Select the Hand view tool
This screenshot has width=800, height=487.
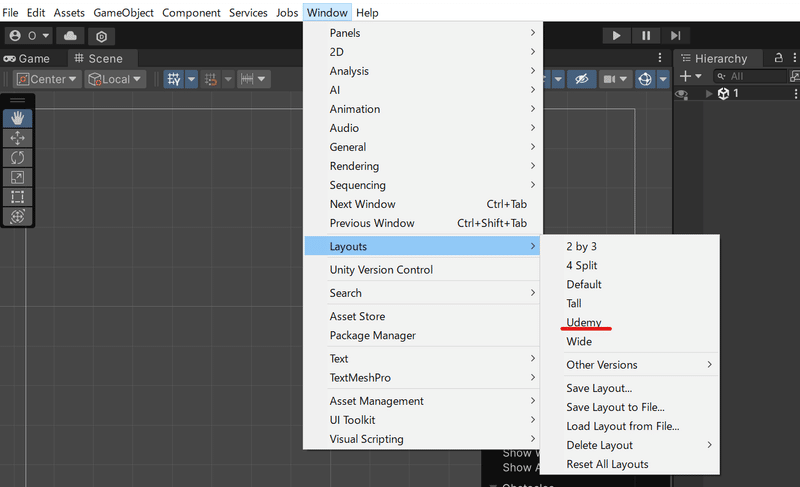point(17,118)
